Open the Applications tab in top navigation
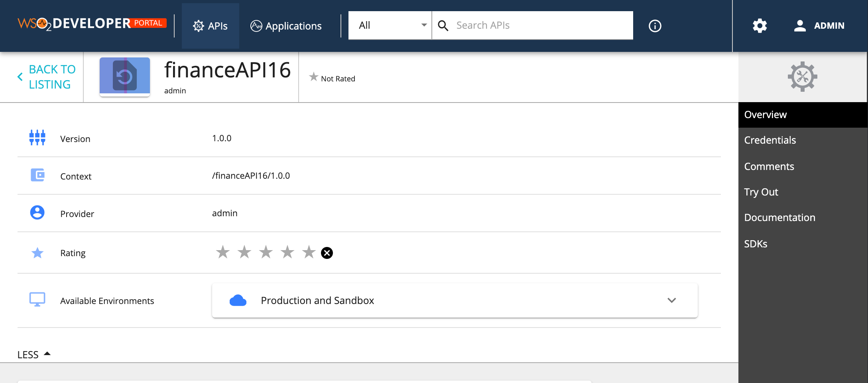 click(x=286, y=26)
